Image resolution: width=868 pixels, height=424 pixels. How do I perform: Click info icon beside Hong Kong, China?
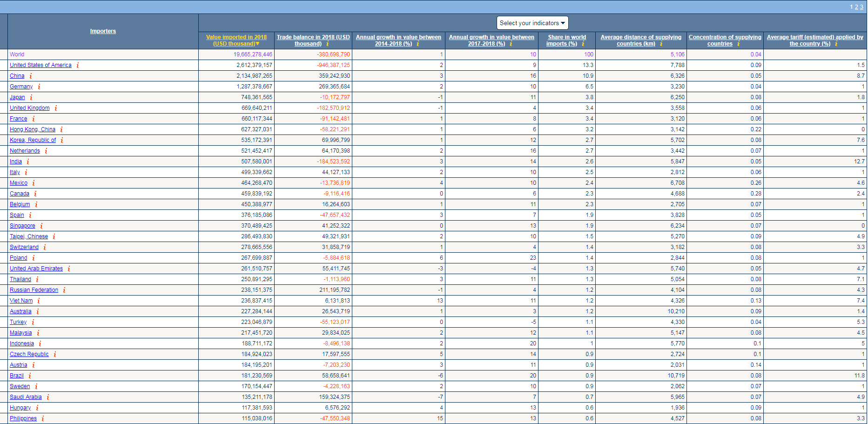[61, 129]
